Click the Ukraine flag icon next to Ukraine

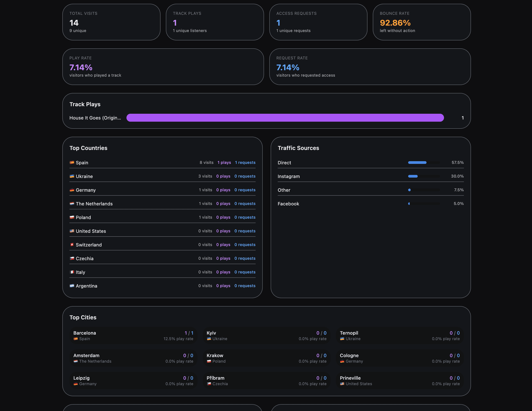(72, 176)
